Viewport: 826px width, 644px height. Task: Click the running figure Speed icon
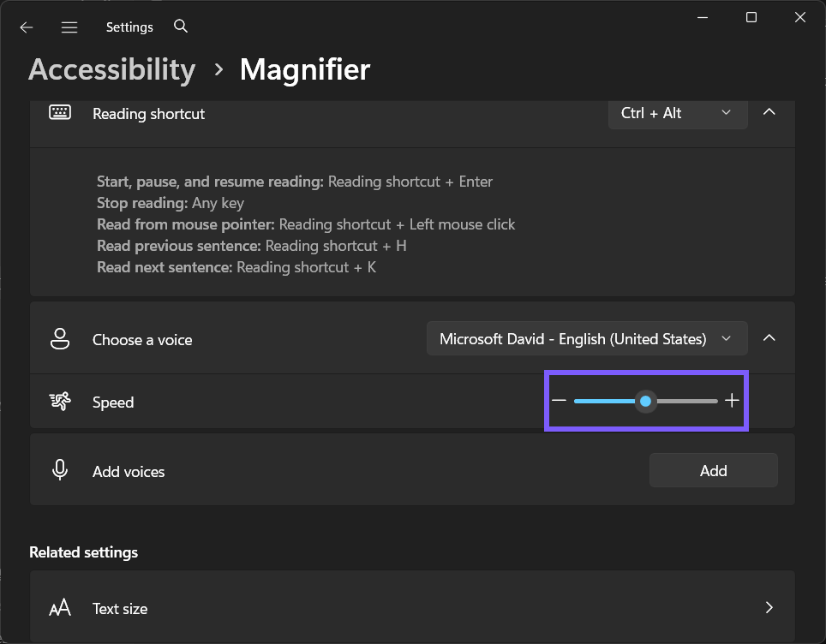(x=60, y=402)
